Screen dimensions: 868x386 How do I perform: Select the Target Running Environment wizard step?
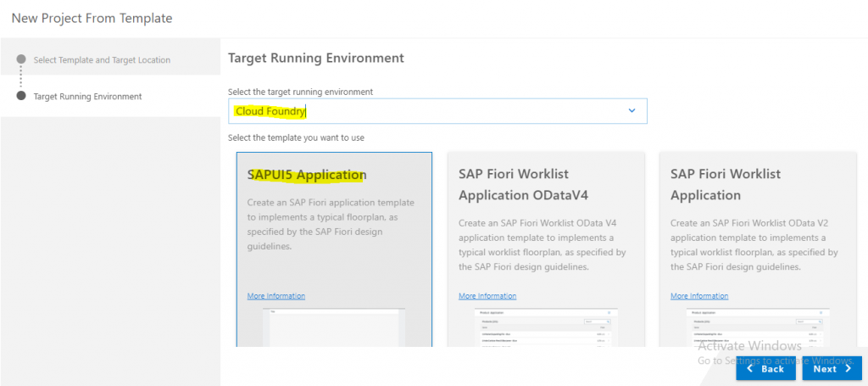(x=87, y=97)
